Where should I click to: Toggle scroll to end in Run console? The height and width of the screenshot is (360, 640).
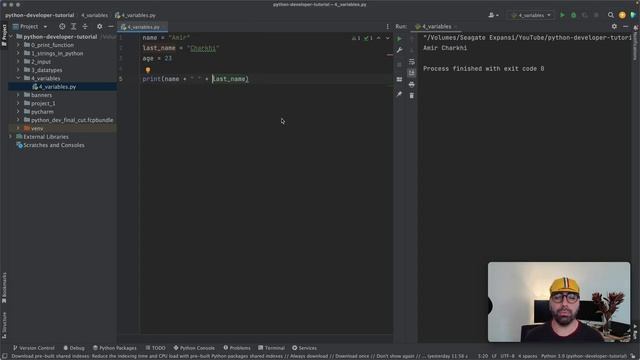(x=411, y=73)
